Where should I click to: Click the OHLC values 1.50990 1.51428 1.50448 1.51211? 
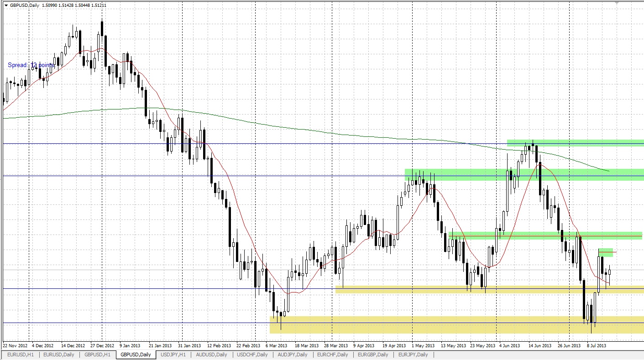74,5
